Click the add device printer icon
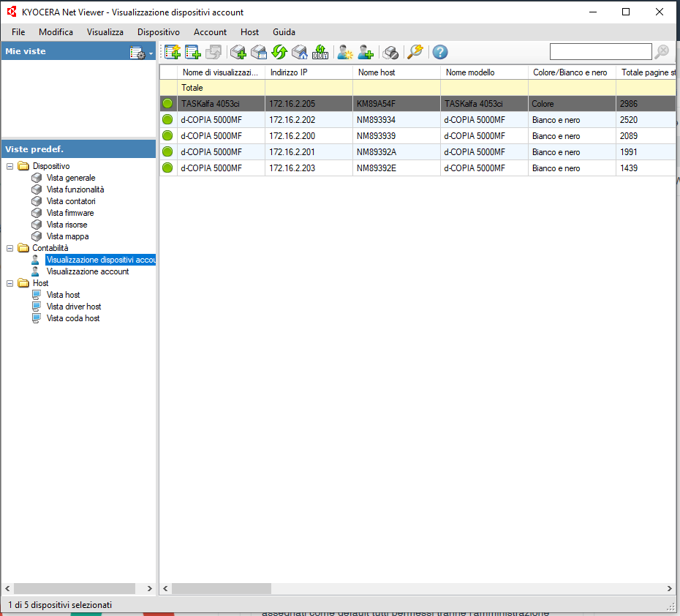 (238, 52)
